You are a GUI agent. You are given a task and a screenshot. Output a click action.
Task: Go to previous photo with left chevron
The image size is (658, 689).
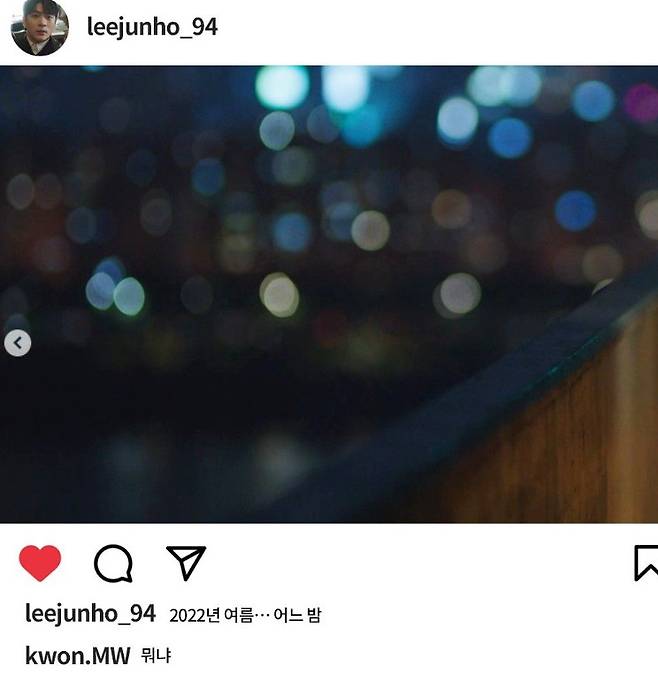(18, 343)
